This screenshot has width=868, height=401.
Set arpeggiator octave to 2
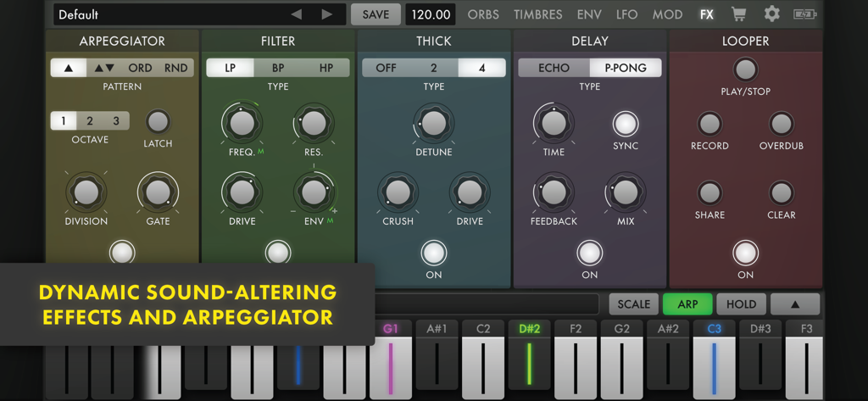pos(90,120)
